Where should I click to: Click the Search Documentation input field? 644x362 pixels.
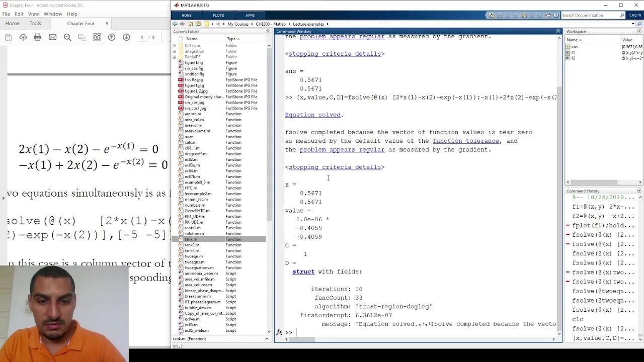(591, 15)
